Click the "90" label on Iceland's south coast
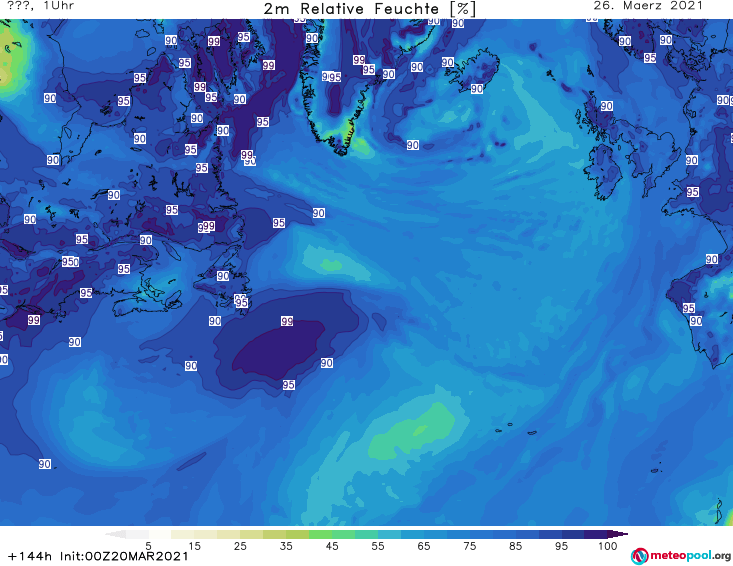The height and width of the screenshot is (566, 733). tap(477, 89)
